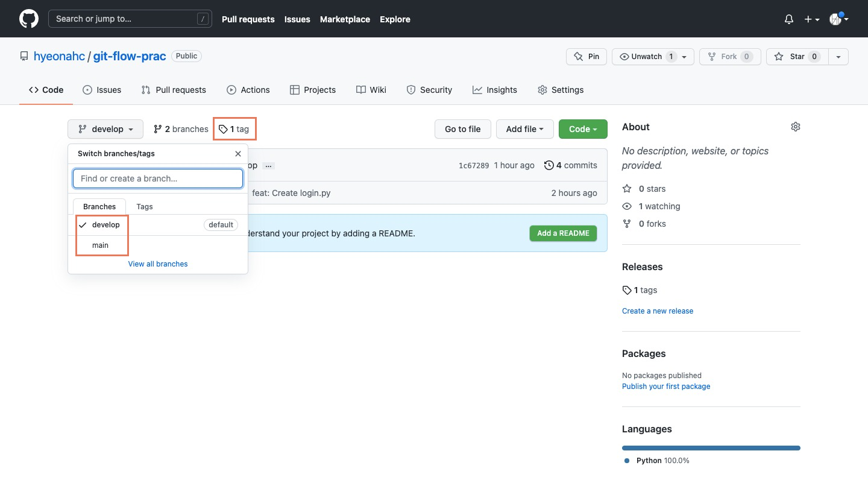Screen dimensions: 868x480
Task: Open the git-flow-prac repository link
Action: pyautogui.click(x=130, y=56)
